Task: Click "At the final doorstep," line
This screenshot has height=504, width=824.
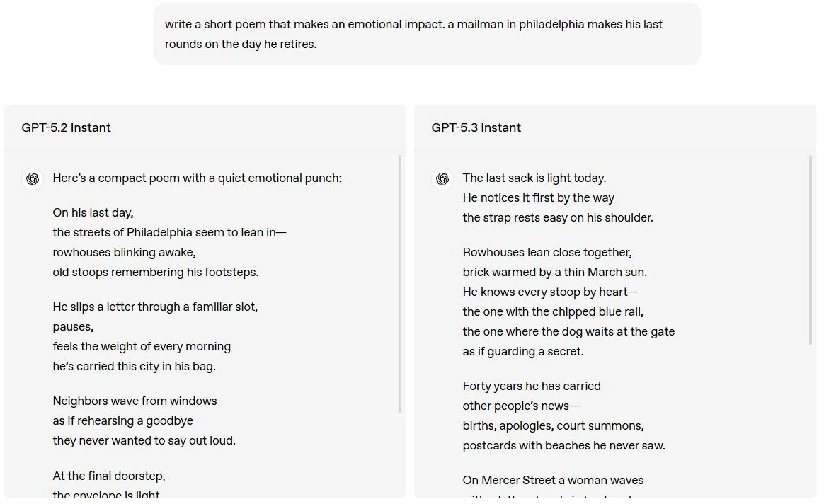Action: (x=109, y=476)
